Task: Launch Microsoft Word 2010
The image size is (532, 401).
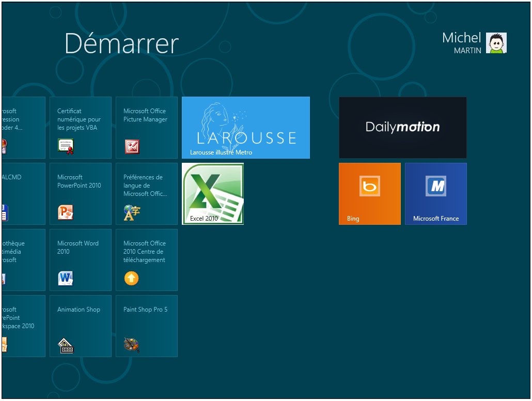Action: [80, 260]
